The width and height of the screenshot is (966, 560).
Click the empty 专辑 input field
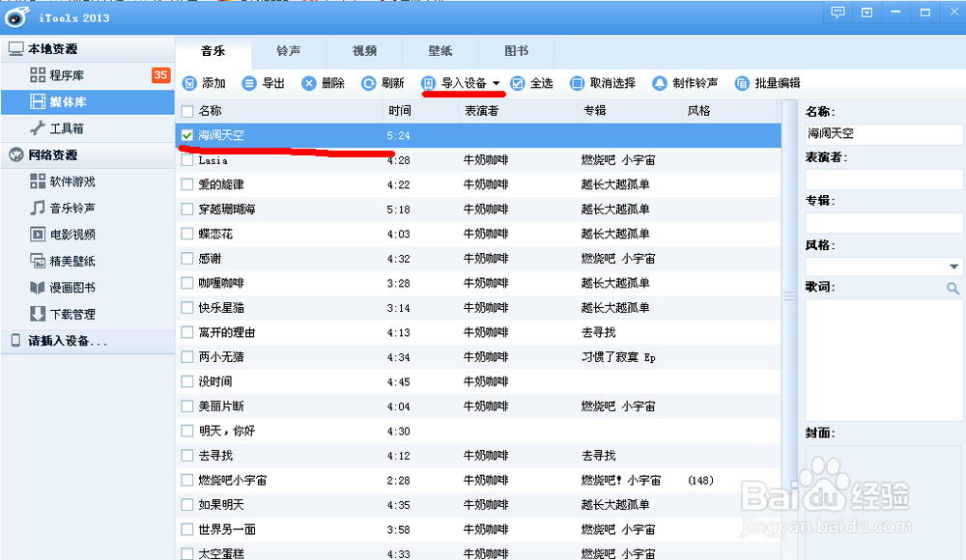(x=884, y=222)
